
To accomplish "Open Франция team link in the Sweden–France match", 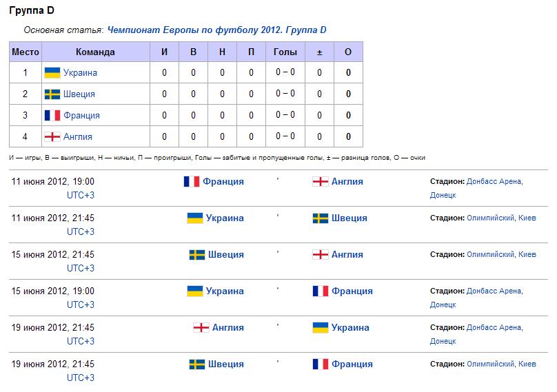I will [352, 364].
